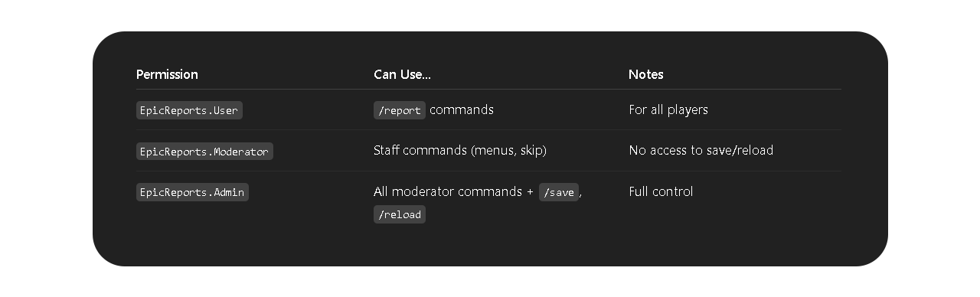Click the word control in Admin notes
This screenshot has height=297, width=980.
[x=672, y=191]
